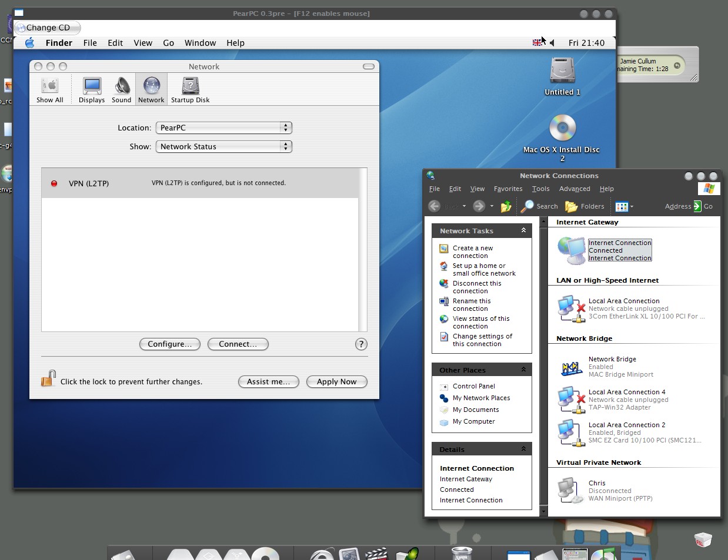
Task: Click the round help question mark button
Action: [361, 344]
